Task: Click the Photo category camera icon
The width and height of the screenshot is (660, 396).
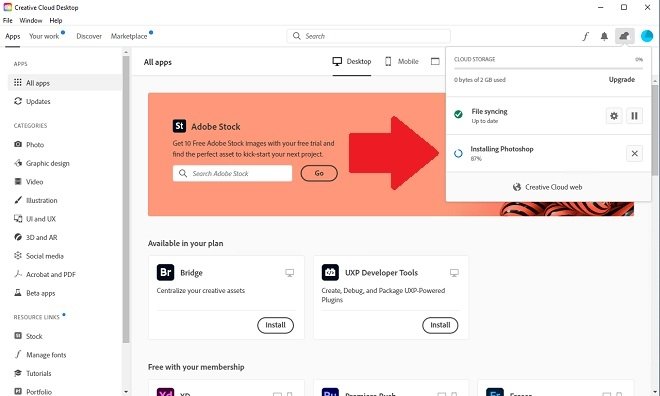Action: pyautogui.click(x=18, y=144)
